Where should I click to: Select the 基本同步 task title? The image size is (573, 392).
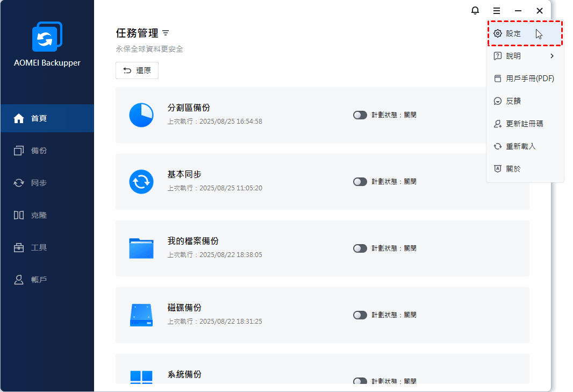coord(184,174)
